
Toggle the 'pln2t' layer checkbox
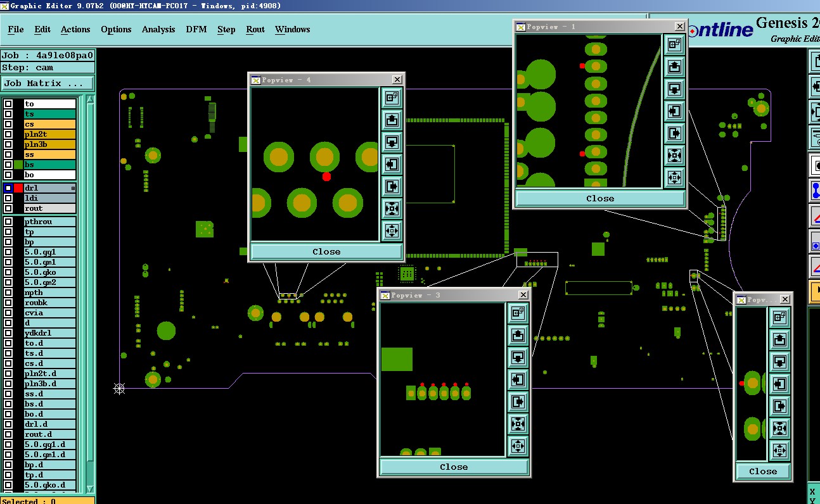click(x=8, y=134)
